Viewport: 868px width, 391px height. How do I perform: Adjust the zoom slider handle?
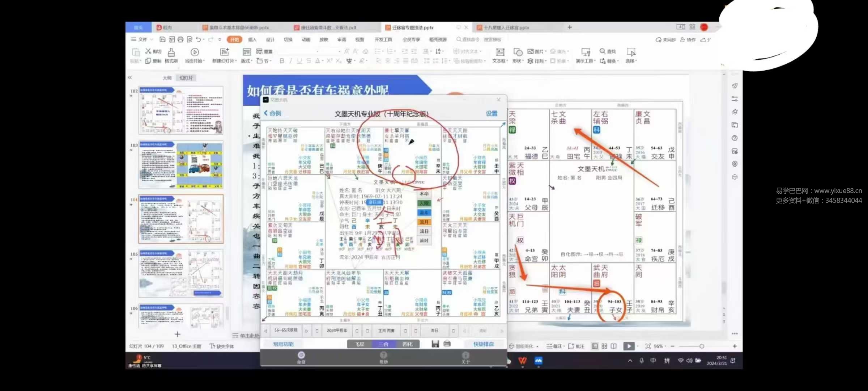pos(702,346)
